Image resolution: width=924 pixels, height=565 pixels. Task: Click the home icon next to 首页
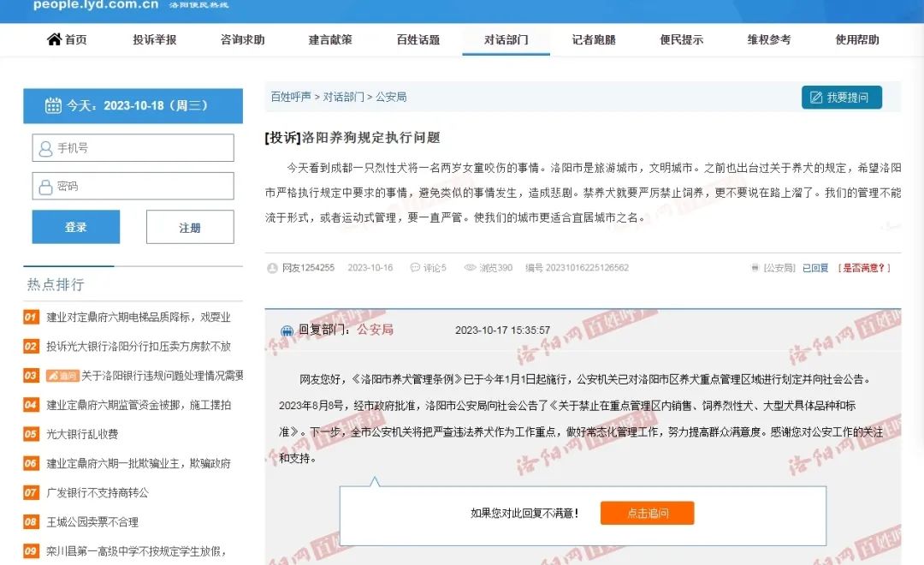pos(54,39)
